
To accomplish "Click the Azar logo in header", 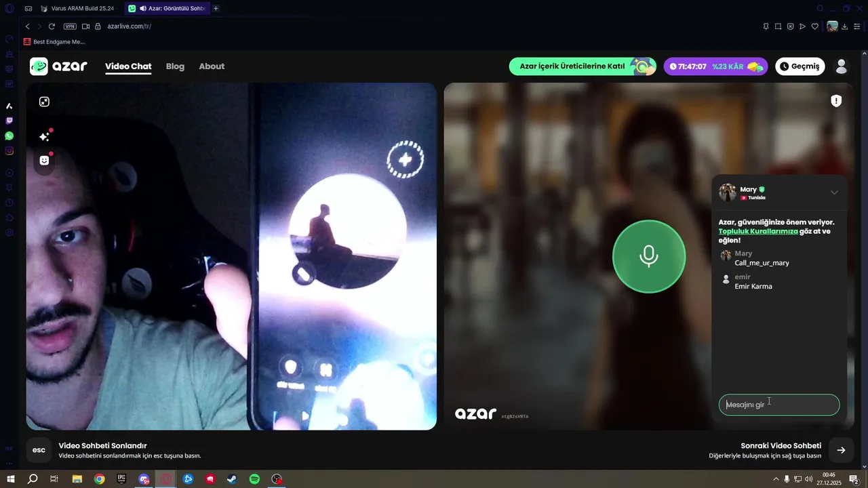I will [59, 66].
